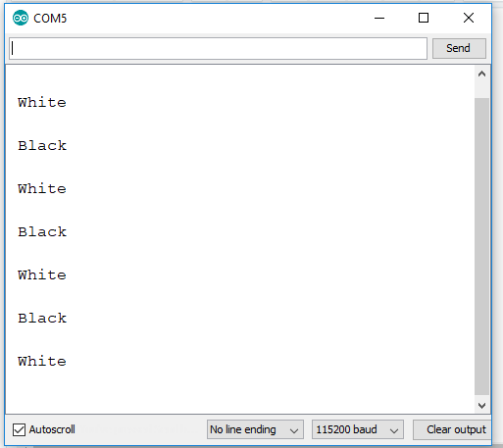Click the vertical scrollbar thumb
Image resolution: width=503 pixels, height=448 pixels.
(x=481, y=246)
